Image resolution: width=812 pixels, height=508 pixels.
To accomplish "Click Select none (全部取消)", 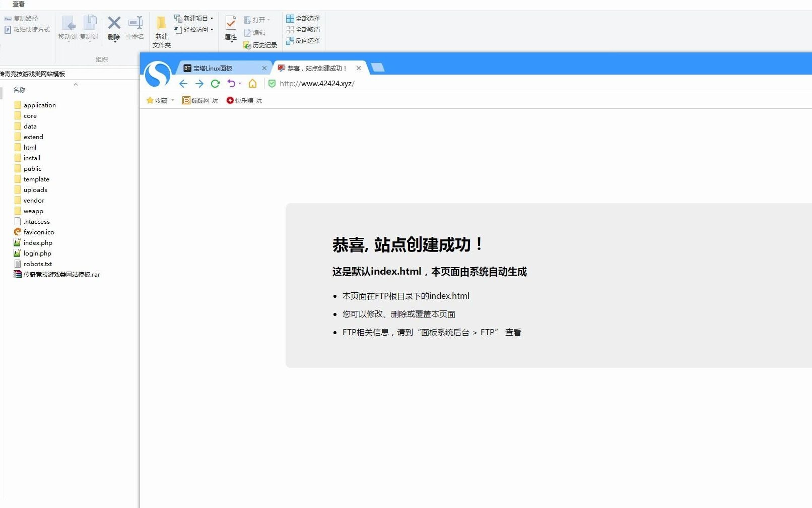I will click(x=303, y=29).
